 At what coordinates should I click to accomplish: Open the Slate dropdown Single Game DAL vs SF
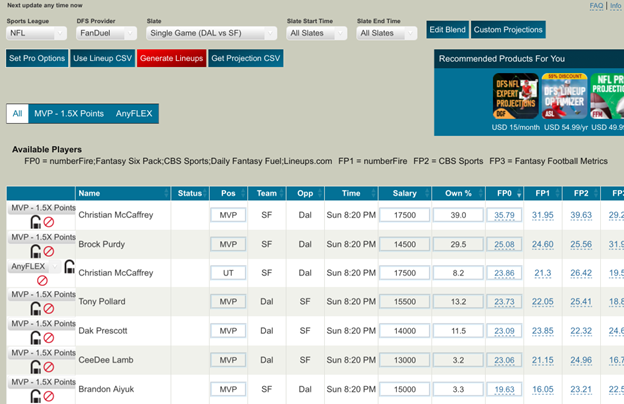212,33
